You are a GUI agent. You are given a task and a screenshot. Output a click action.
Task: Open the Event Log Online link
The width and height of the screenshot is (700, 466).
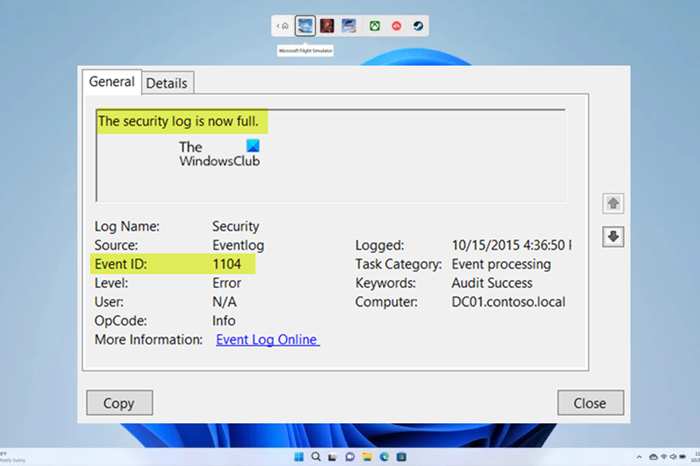coord(267,340)
